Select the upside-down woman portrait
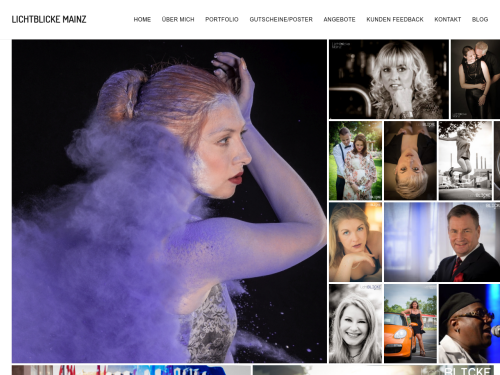500x375 pixels. [x=410, y=161]
